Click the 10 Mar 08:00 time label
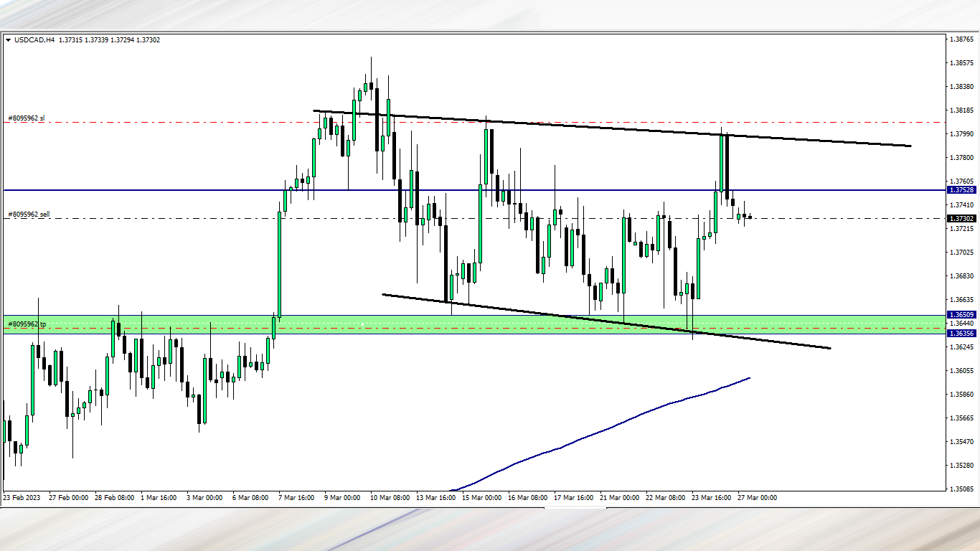The height and width of the screenshot is (551, 980). 390,497
